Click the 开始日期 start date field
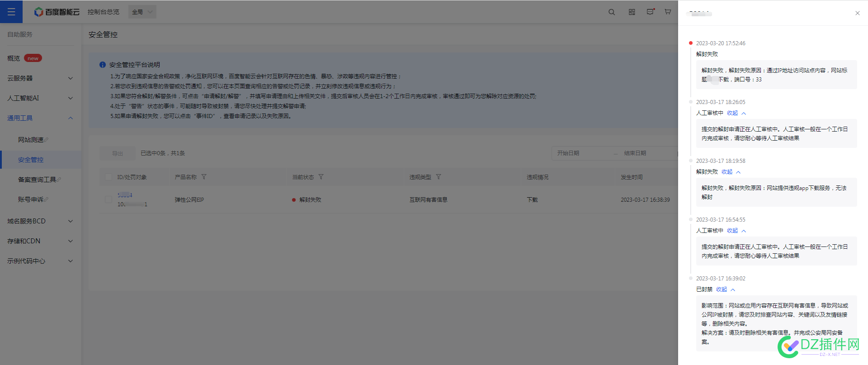Viewport: 868px width, 365px height. [568, 153]
